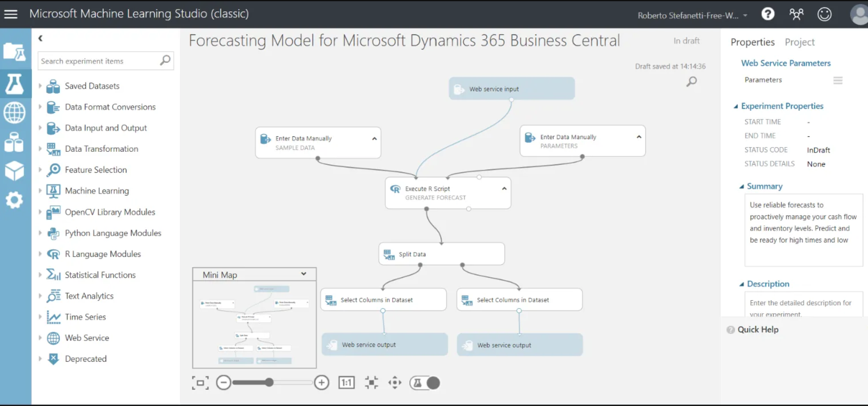868x406 pixels.
Task: Open the Web Services globe sidebar icon
Action: coord(15,112)
